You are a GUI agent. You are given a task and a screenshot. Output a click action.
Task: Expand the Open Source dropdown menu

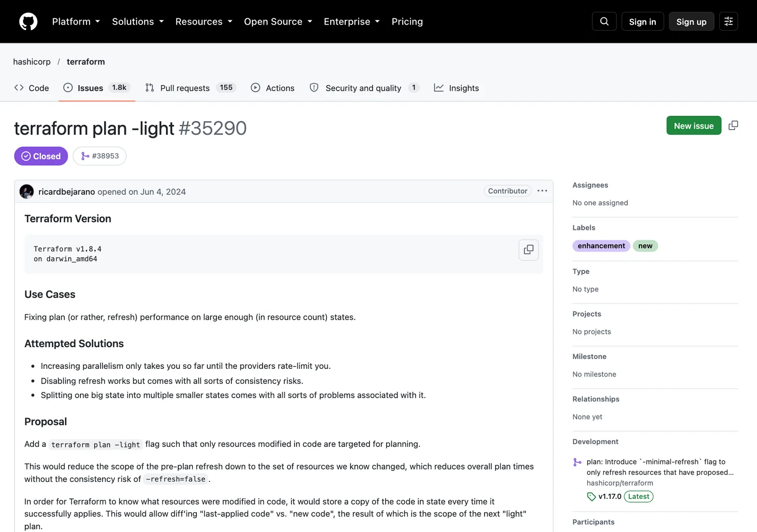(x=278, y=22)
